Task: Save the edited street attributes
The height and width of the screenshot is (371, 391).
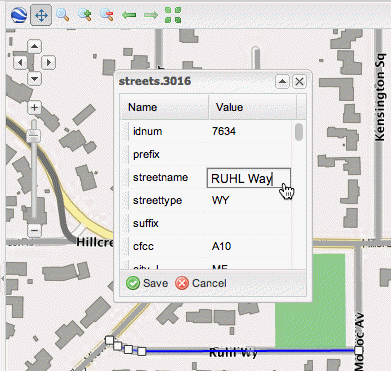Action: 147,283
